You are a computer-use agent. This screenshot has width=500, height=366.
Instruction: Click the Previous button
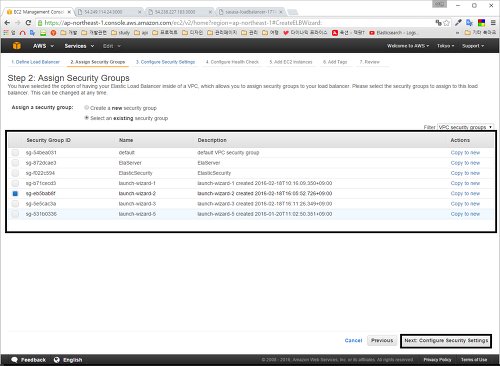[382, 340]
